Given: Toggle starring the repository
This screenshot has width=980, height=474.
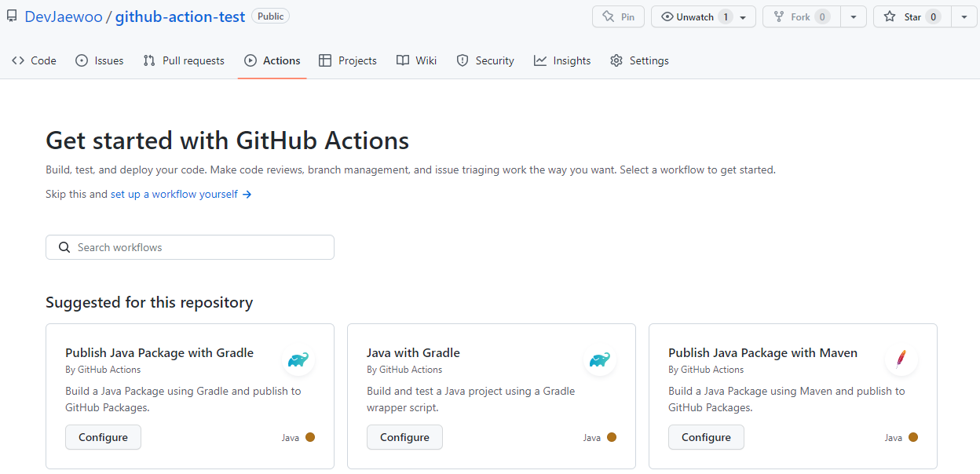Looking at the screenshot, I should tap(911, 16).
